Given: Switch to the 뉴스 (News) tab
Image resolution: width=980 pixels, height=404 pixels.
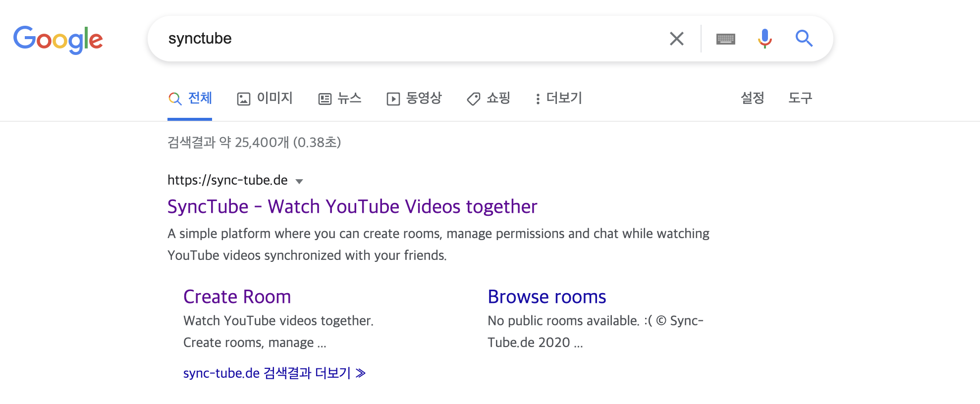Looking at the screenshot, I should pyautogui.click(x=340, y=99).
